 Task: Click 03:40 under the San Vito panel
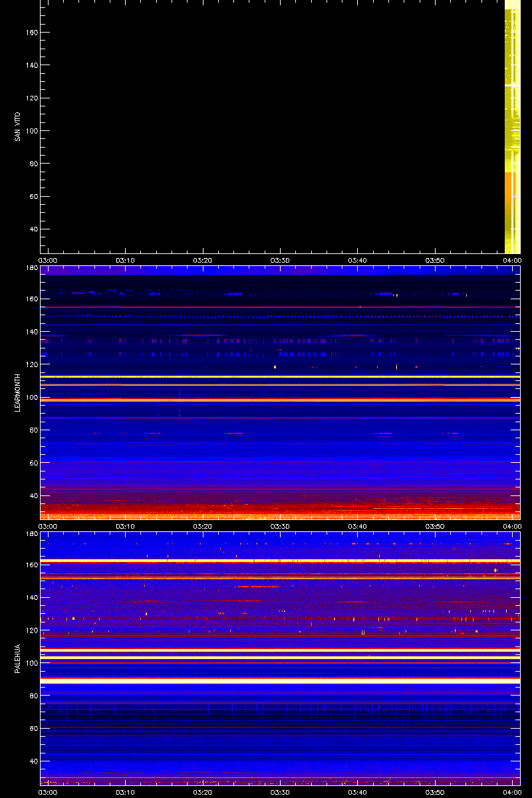click(x=358, y=260)
